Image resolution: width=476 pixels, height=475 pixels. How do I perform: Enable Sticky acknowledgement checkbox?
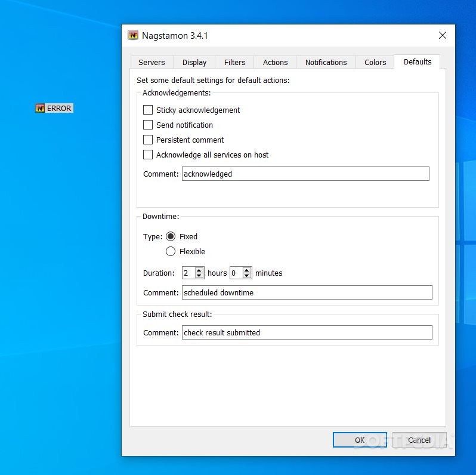(x=148, y=110)
